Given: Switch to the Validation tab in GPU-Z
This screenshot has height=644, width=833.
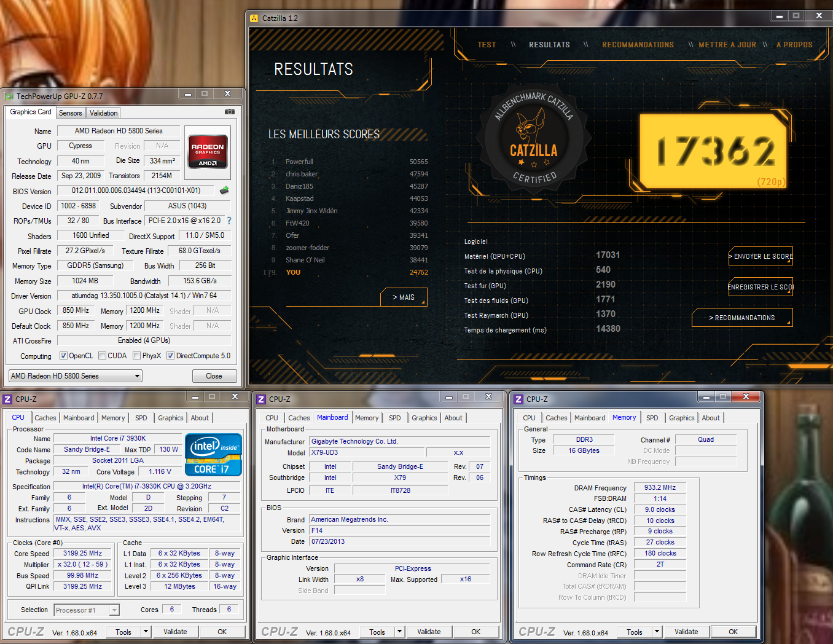Looking at the screenshot, I should [x=103, y=113].
